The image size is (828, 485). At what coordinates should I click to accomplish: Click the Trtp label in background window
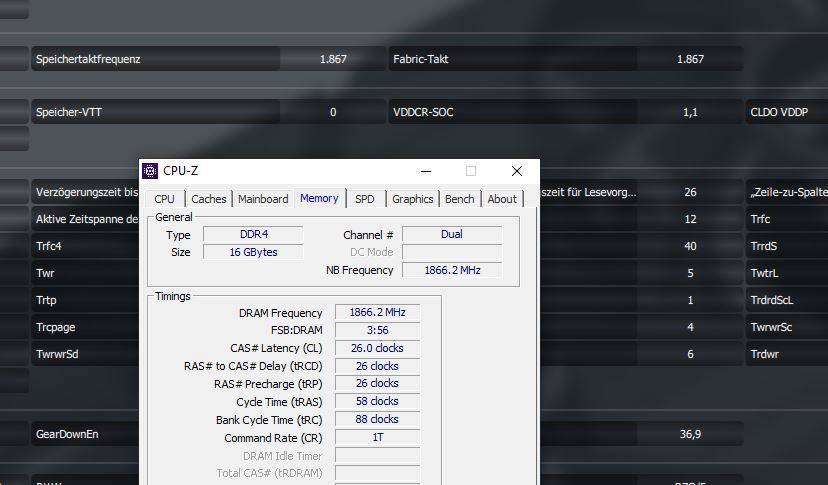point(46,300)
